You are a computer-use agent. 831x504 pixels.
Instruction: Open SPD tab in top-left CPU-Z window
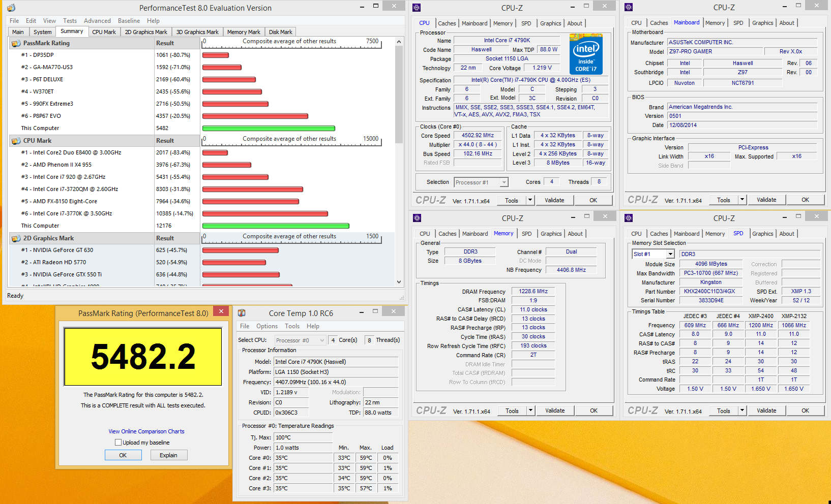pyautogui.click(x=526, y=23)
